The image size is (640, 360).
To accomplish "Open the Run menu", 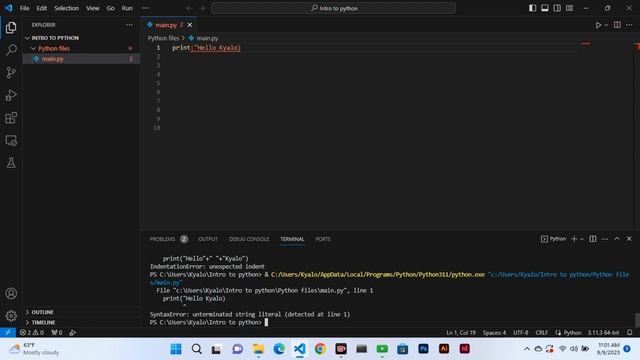I will tap(127, 8).
